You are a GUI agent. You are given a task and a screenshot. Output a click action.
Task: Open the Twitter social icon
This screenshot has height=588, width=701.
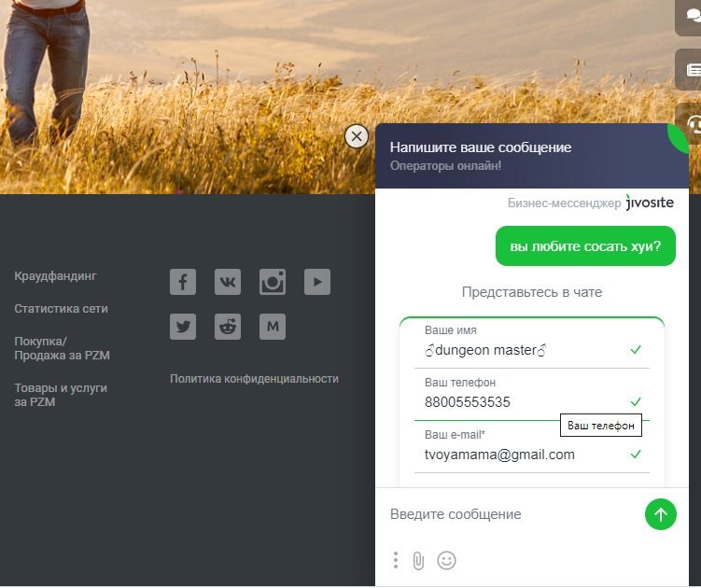[x=183, y=327]
